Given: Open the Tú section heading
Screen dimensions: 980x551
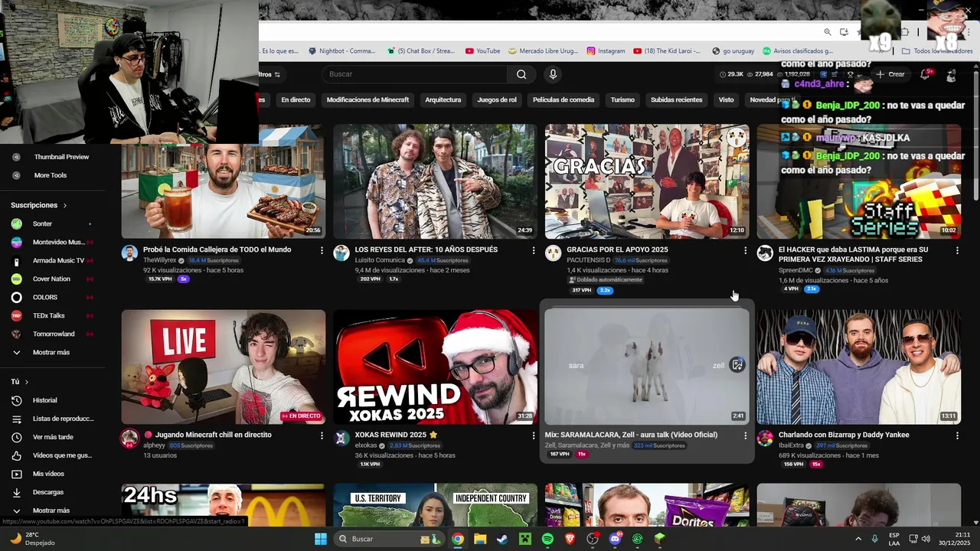Looking at the screenshot, I should coord(20,381).
